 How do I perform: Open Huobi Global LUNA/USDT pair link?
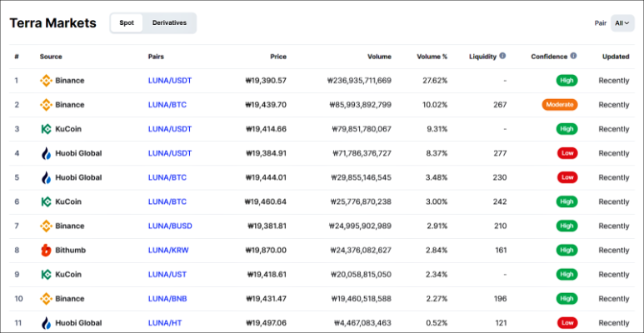click(170, 153)
